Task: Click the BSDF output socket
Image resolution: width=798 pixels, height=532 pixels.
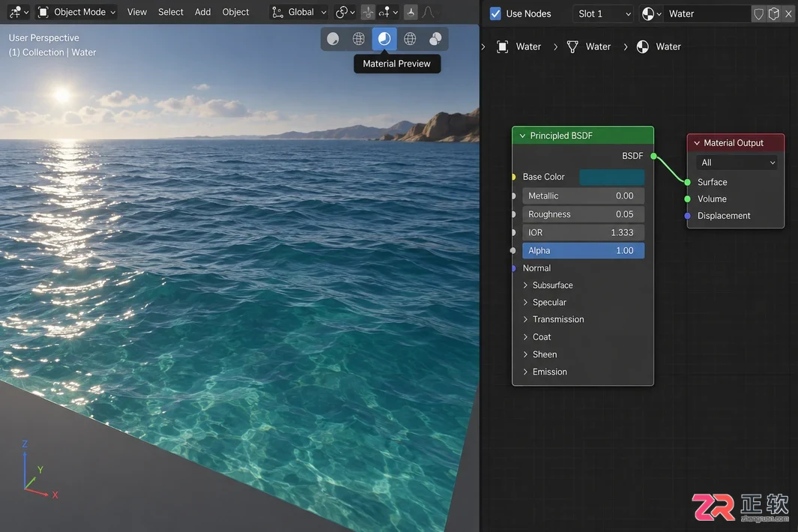Action: (x=653, y=156)
